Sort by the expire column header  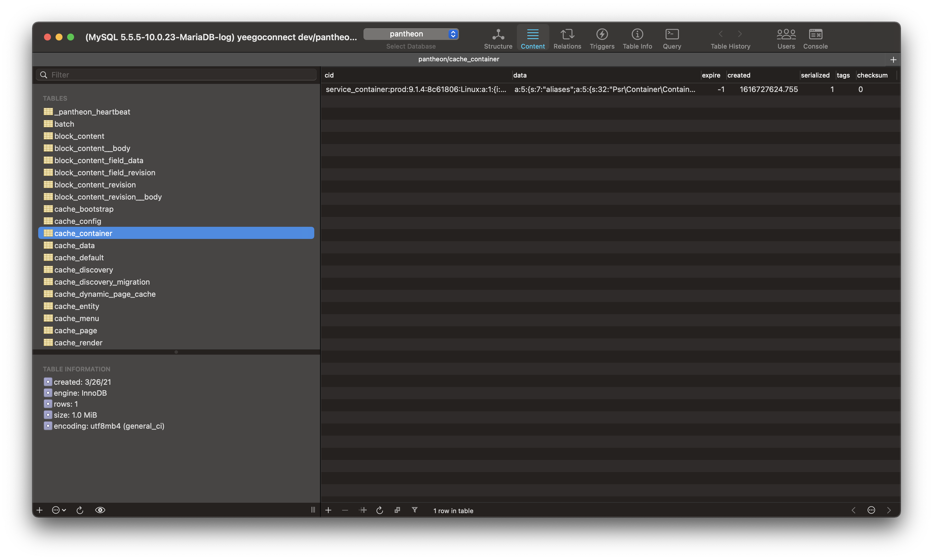tap(713, 75)
